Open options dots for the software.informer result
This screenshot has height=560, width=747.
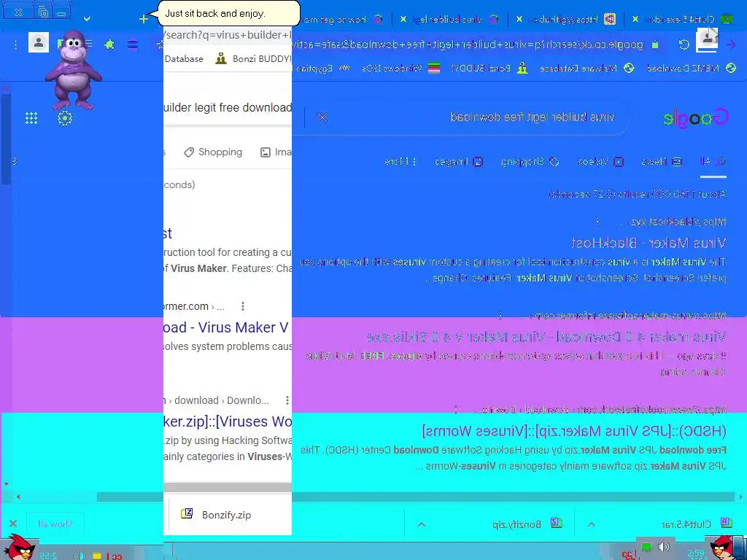tap(500, 315)
